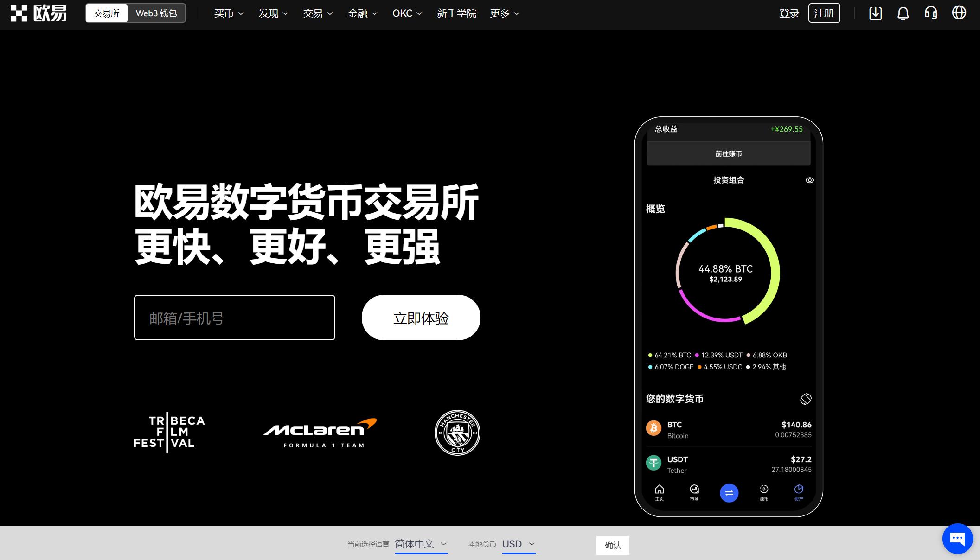980x560 pixels.
Task: Click the notification bell icon
Action: click(903, 13)
